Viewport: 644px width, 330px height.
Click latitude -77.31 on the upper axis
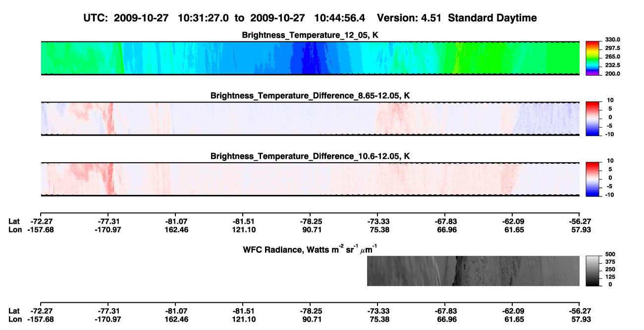[108, 222]
